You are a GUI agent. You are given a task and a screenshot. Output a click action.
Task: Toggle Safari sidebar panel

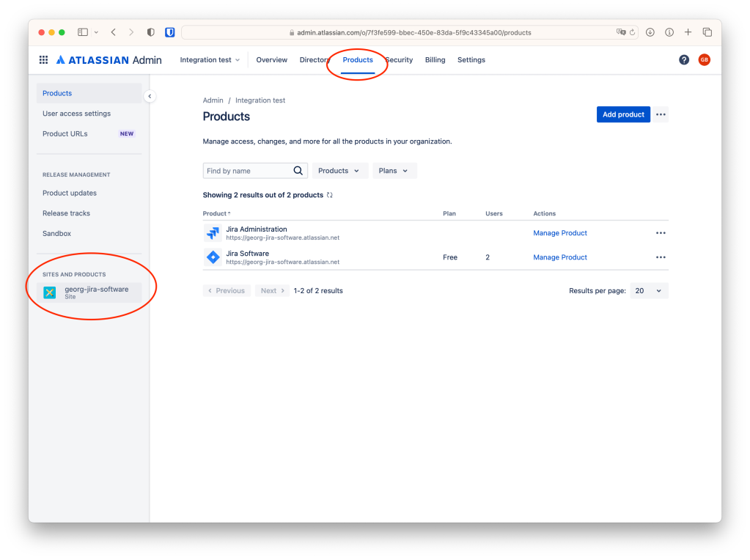(83, 32)
